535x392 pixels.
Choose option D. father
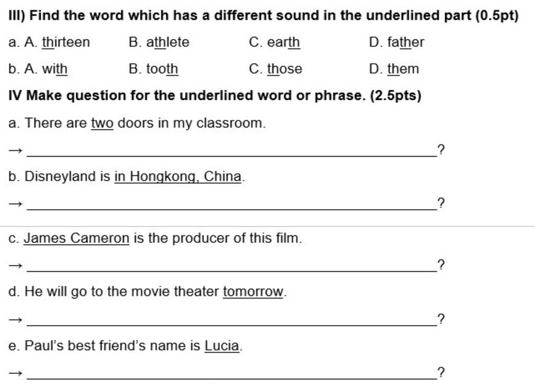click(397, 42)
